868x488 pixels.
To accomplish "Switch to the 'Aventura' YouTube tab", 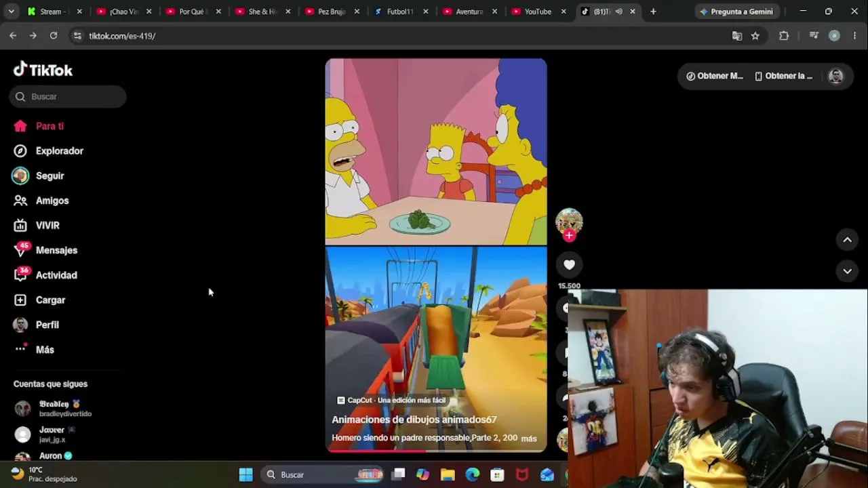I will [x=469, y=12].
